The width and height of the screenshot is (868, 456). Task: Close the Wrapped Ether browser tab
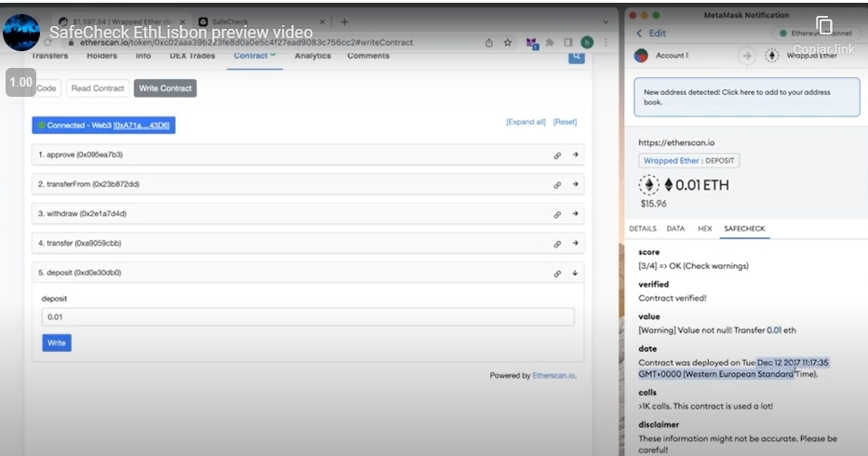pos(182,22)
